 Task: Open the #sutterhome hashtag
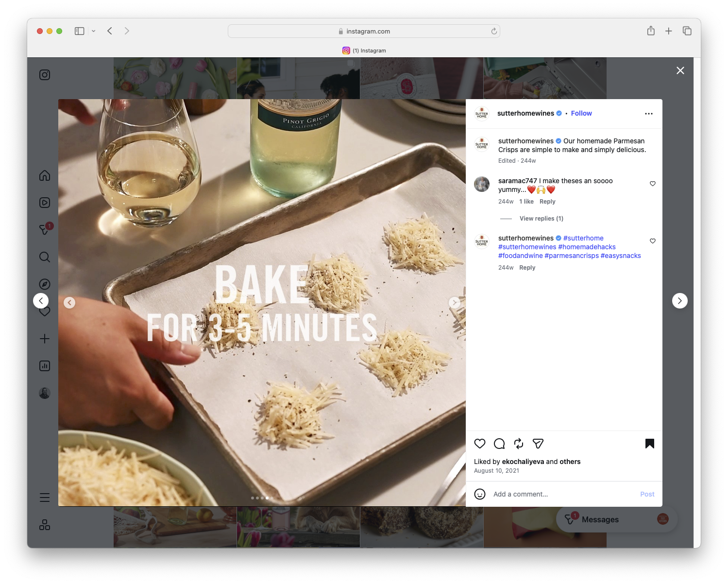583,238
